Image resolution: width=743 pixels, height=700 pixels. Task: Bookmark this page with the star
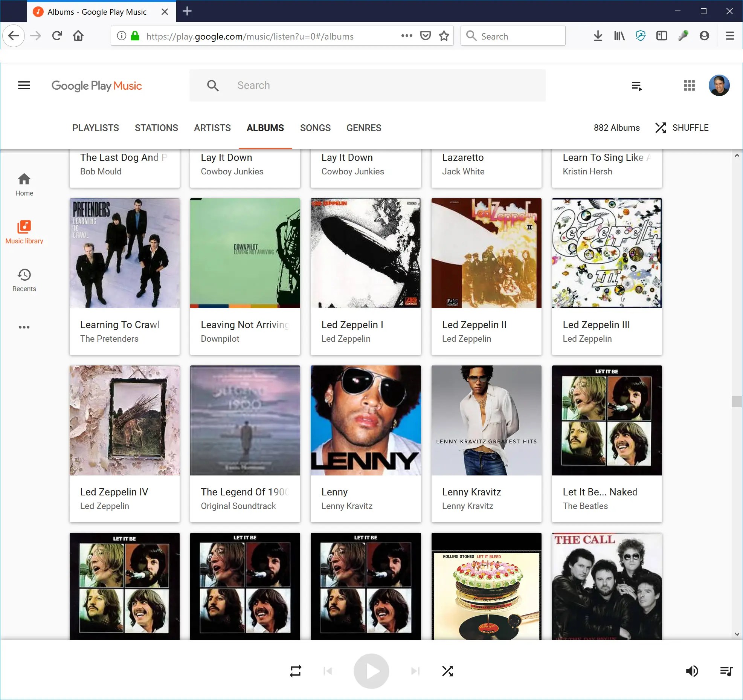(444, 36)
